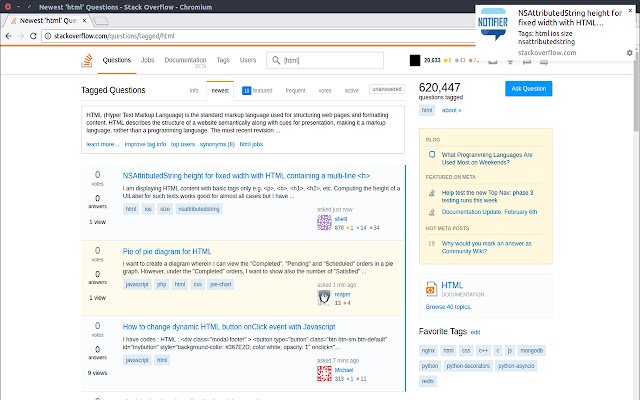Image resolution: width=640 pixels, height=400 pixels.
Task: Click the Notifier logo in notification
Action: [493, 24]
